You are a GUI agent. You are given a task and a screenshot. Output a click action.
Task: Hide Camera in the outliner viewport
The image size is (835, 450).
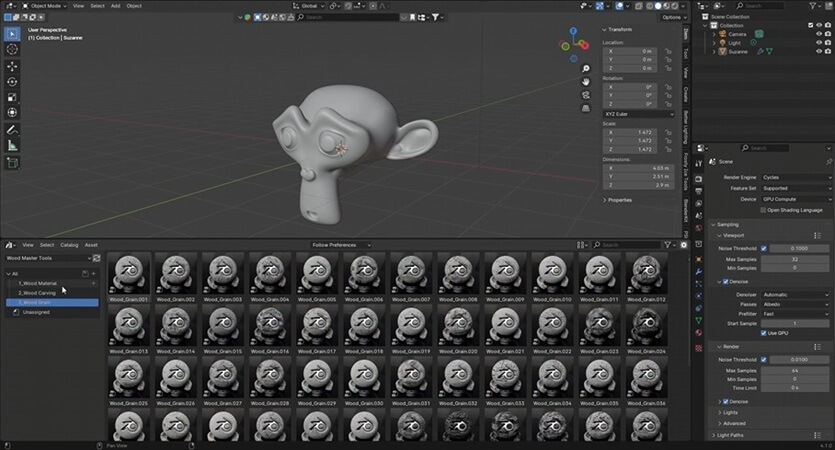click(819, 34)
